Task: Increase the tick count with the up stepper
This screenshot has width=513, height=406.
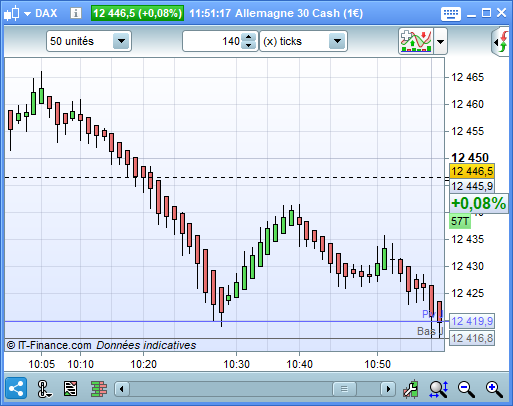Action: (x=248, y=37)
